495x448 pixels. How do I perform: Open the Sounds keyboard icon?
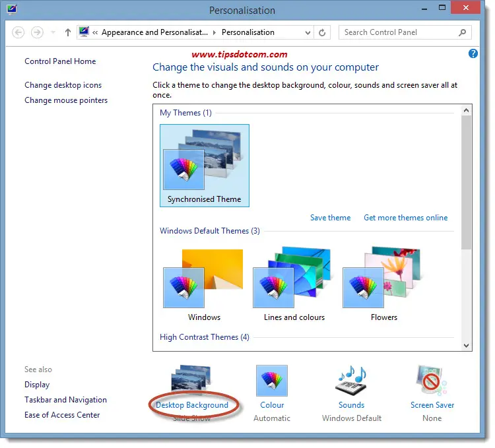pyautogui.click(x=351, y=381)
